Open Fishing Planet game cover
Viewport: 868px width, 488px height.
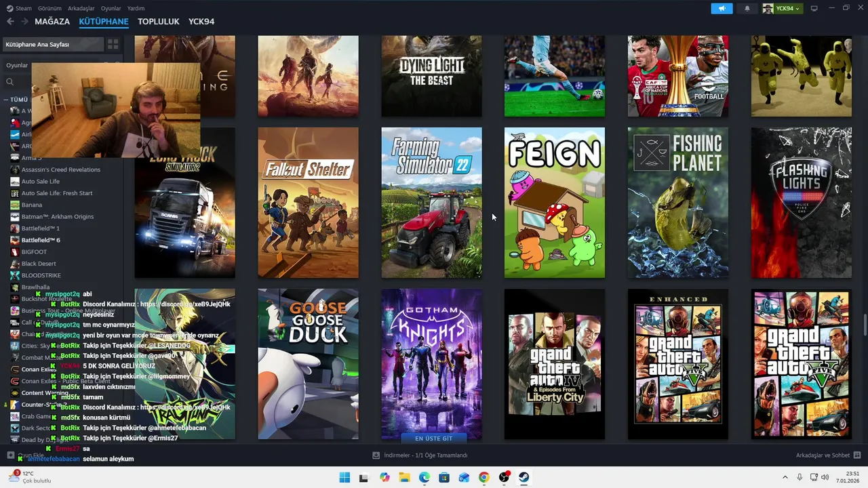(x=678, y=203)
